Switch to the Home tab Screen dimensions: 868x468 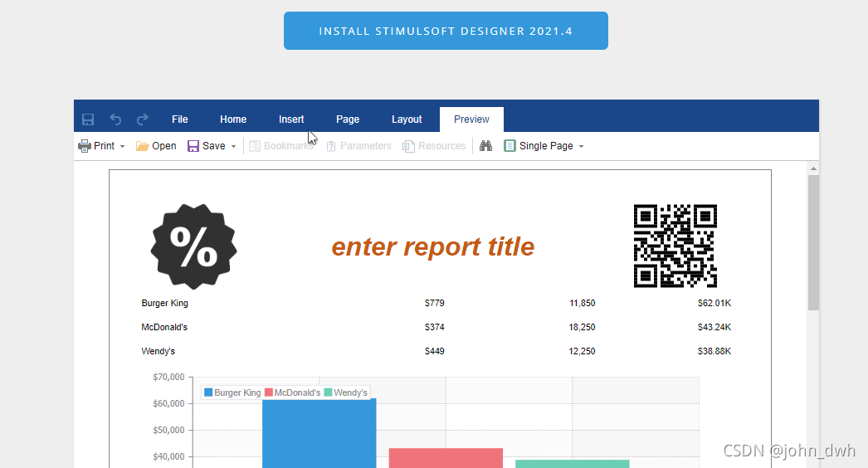pos(233,119)
